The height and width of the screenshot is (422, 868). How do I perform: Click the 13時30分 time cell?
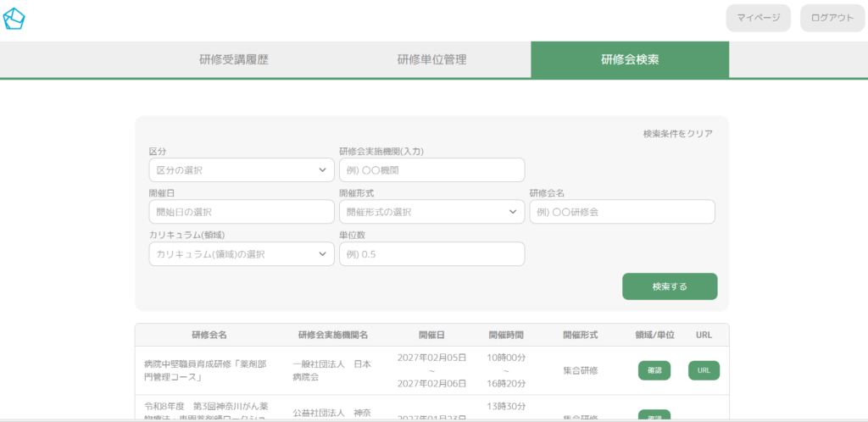pos(507,407)
